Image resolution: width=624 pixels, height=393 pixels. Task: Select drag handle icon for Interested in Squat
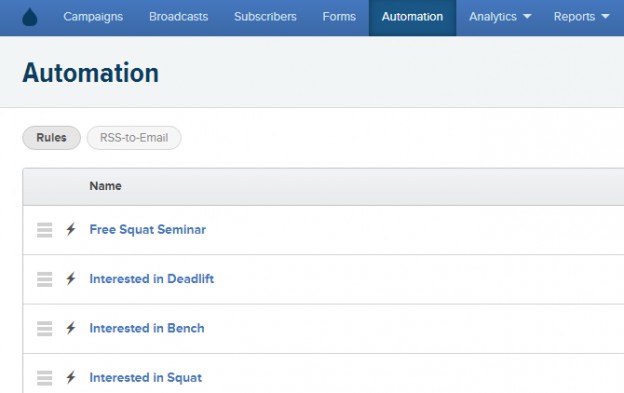[x=45, y=378]
